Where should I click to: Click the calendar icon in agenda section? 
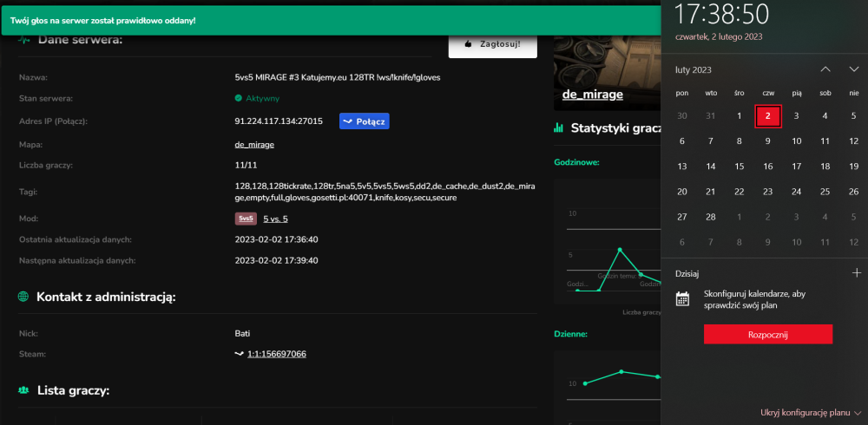pos(682,299)
